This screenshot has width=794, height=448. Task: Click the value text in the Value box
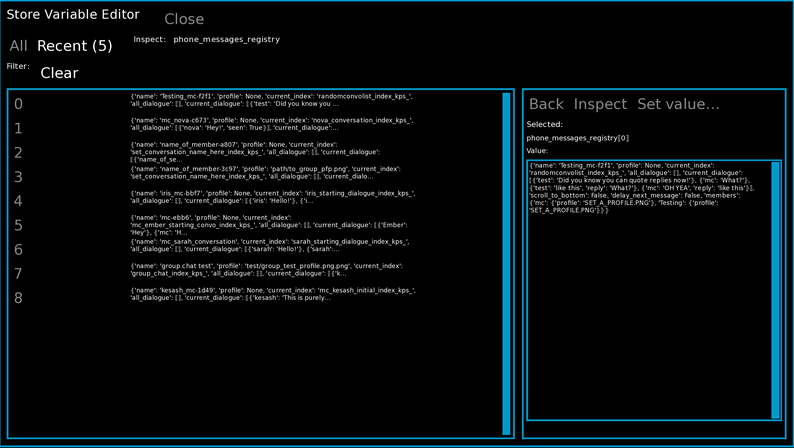pyautogui.click(x=642, y=188)
